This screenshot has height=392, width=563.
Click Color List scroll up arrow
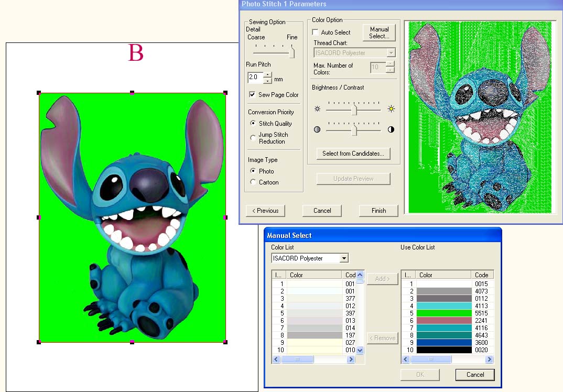pos(360,275)
